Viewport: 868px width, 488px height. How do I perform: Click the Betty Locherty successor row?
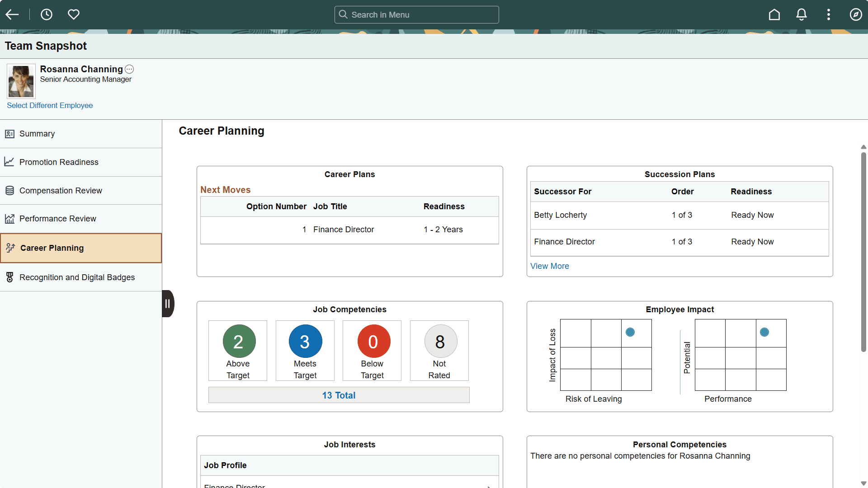tap(679, 216)
